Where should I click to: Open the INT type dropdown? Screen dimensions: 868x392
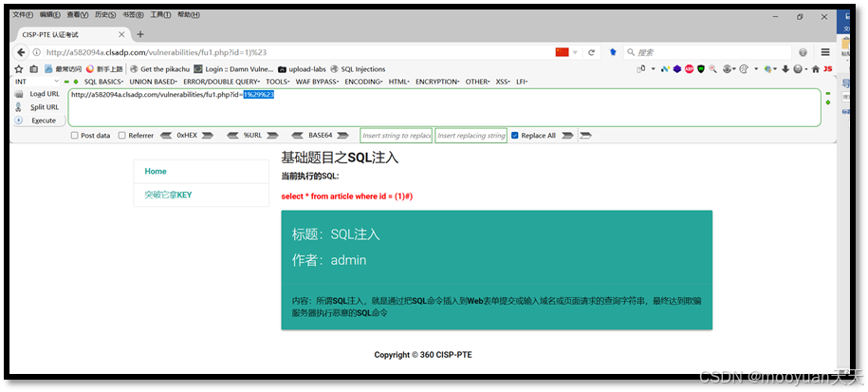(x=37, y=82)
